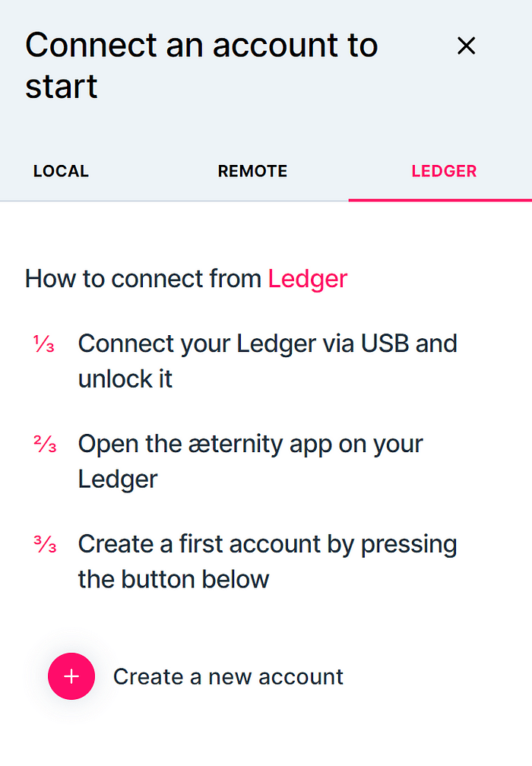This screenshot has width=532, height=766.
Task: Click the Connect an account to start title
Action: click(201, 65)
